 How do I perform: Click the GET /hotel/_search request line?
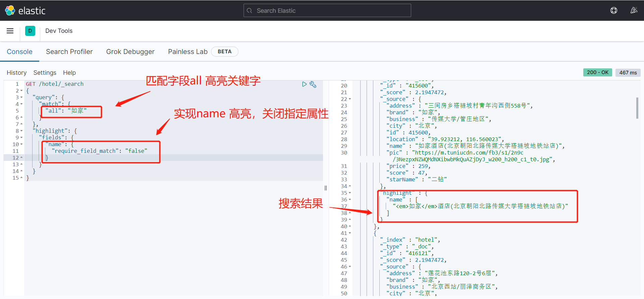tap(55, 84)
